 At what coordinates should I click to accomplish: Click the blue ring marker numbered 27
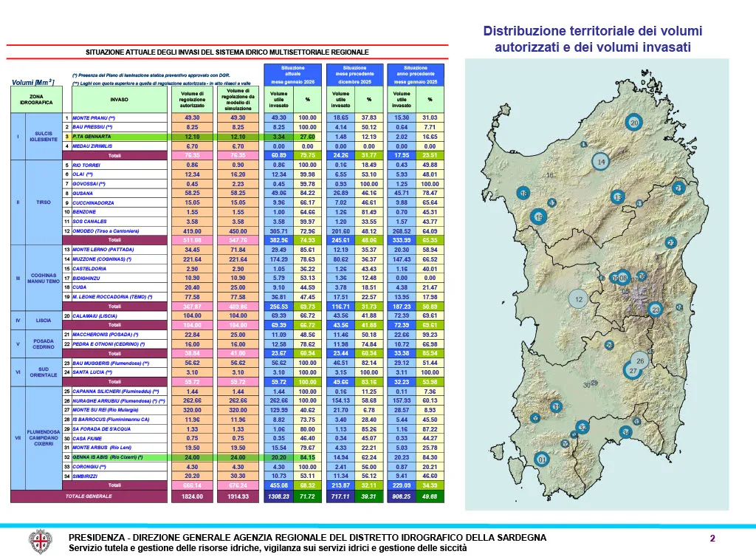click(633, 370)
